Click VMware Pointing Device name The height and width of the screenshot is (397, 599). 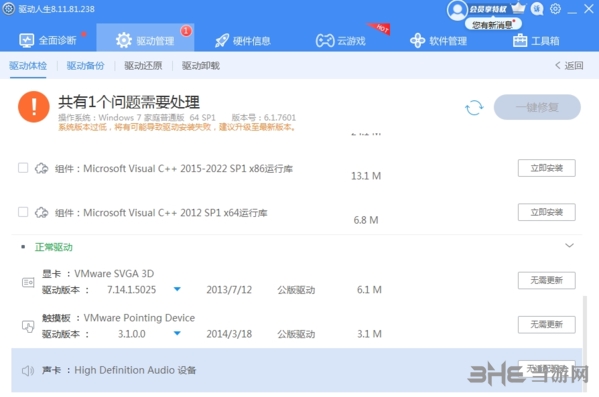click(x=139, y=318)
